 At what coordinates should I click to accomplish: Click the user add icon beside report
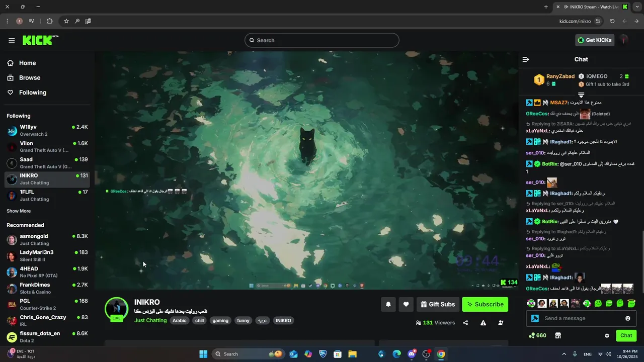coord(501,323)
